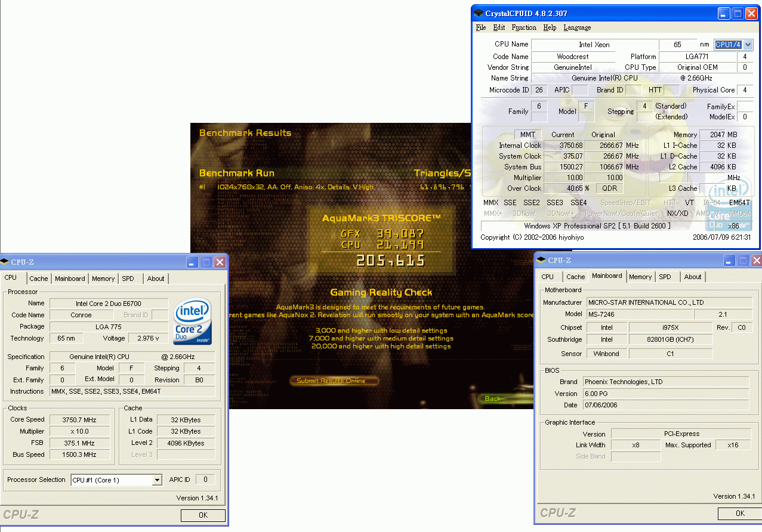This screenshot has height=532, width=762.
Task: Click OK in the right CPU-Z window
Action: click(740, 513)
